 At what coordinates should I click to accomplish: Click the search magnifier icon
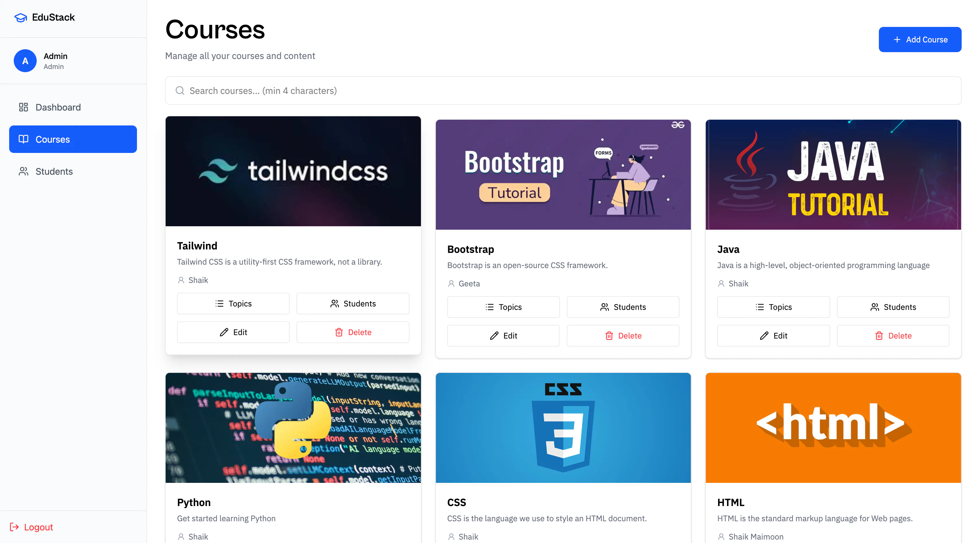click(x=180, y=91)
